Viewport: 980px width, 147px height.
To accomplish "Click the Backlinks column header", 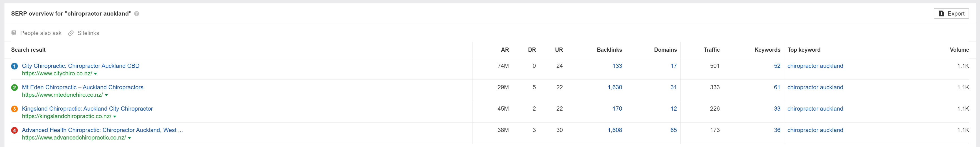I will click(609, 50).
